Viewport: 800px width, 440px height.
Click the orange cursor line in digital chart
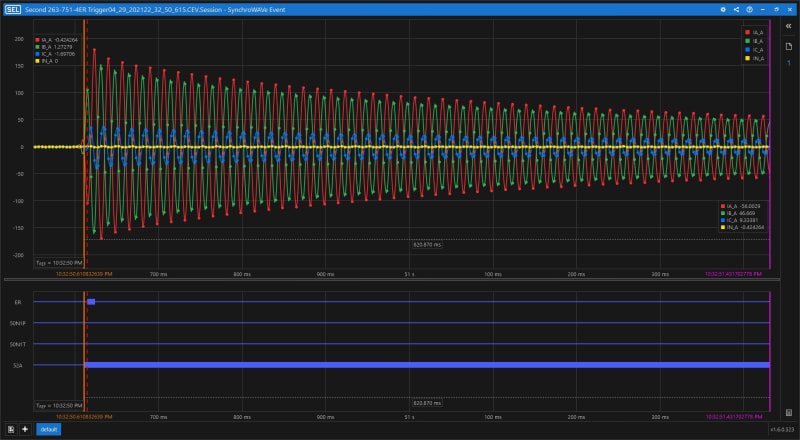point(84,352)
